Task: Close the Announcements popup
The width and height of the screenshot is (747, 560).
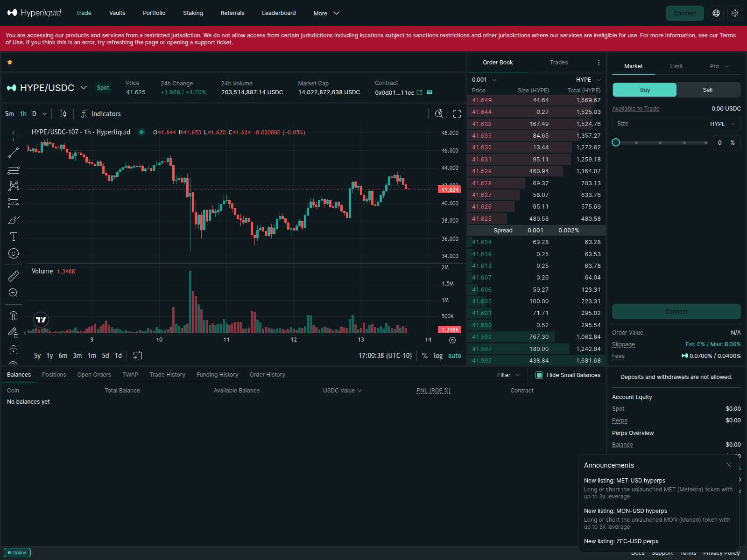Action: [729, 465]
